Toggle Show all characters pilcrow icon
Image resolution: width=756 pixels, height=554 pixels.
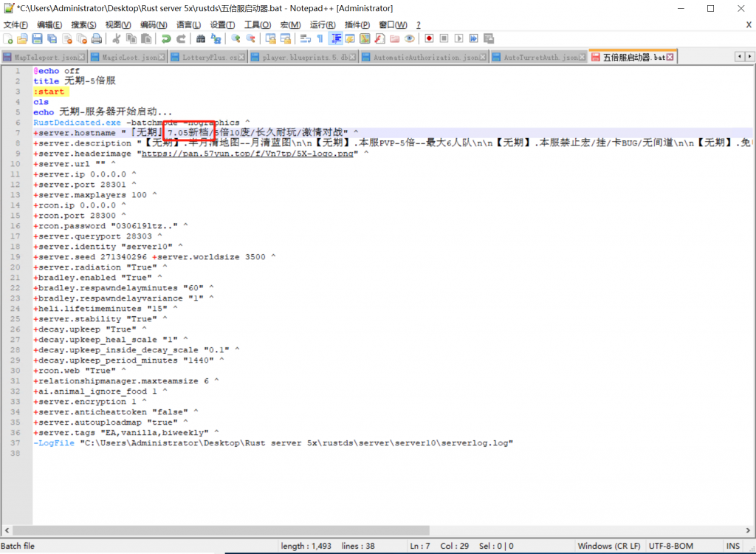[320, 38]
